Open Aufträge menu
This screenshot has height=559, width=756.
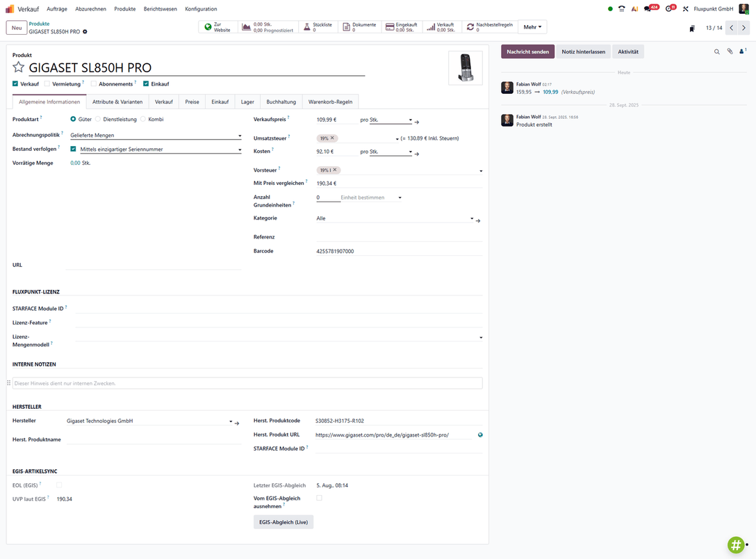pos(57,8)
